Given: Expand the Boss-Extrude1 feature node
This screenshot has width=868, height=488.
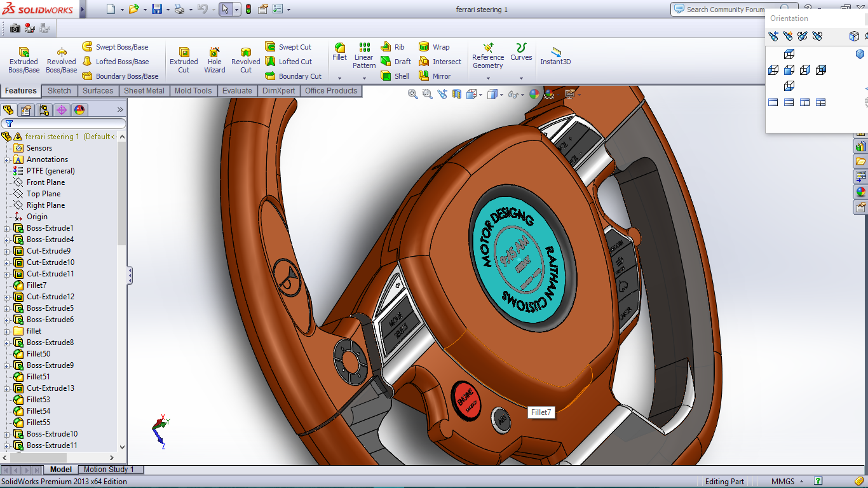Looking at the screenshot, I should pyautogui.click(x=7, y=228).
